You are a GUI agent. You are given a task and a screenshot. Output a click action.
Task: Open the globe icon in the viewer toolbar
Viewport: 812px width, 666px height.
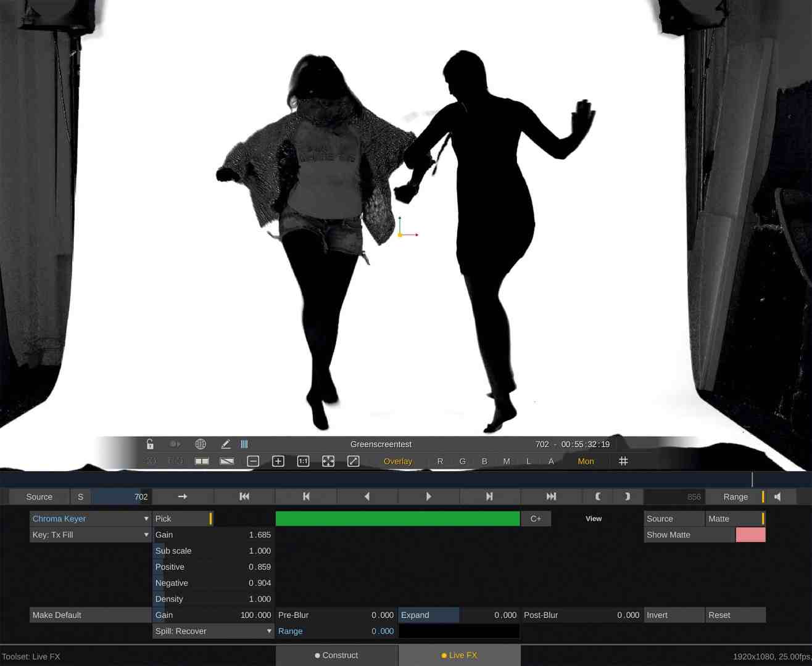point(201,444)
